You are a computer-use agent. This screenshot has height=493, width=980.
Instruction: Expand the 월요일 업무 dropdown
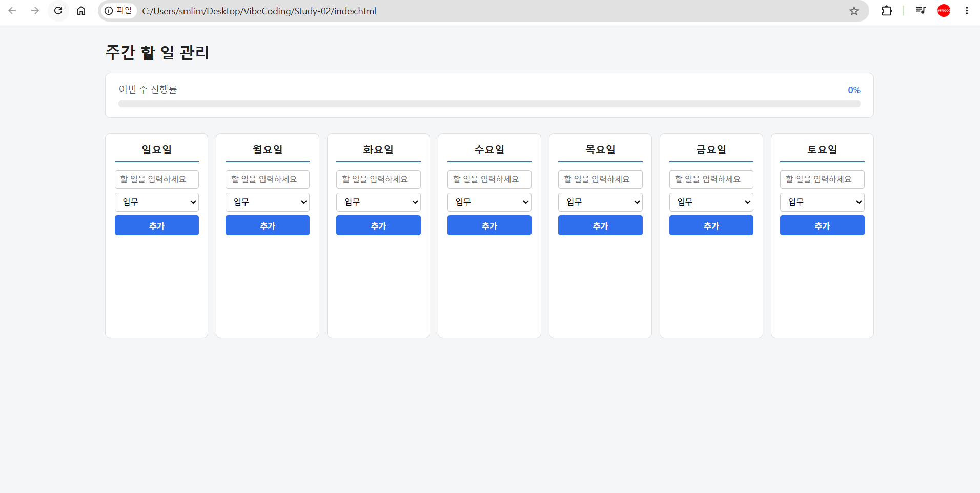[x=268, y=202]
